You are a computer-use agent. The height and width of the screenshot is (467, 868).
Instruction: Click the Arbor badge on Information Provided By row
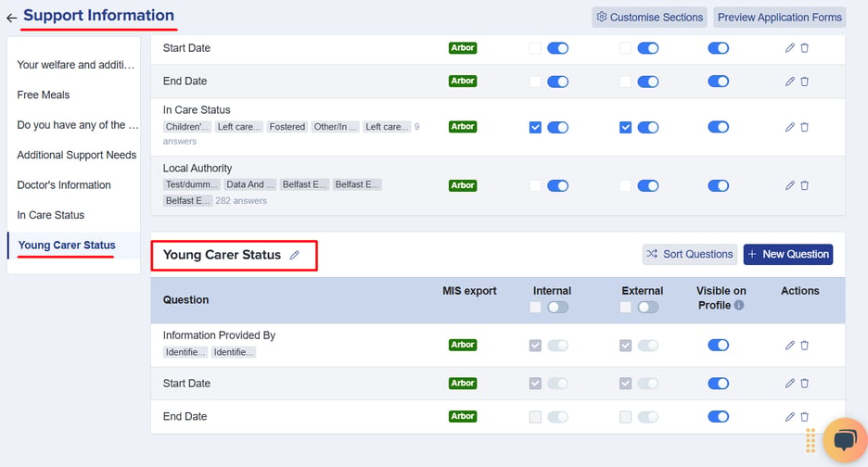pos(463,345)
